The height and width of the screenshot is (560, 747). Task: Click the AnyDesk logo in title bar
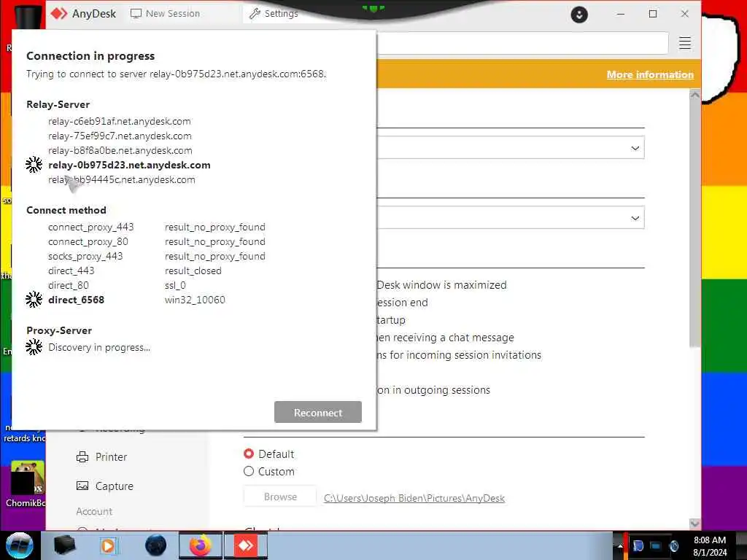coord(59,14)
